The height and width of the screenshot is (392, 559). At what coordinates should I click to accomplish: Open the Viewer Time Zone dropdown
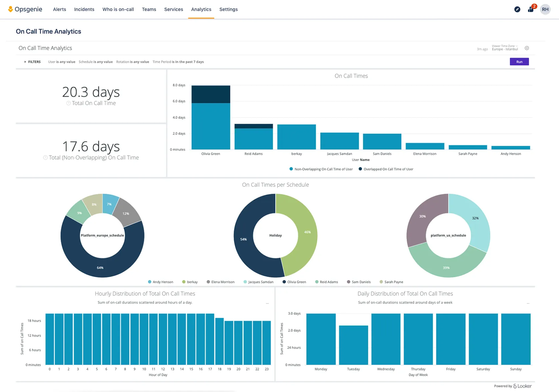pyautogui.click(x=505, y=48)
